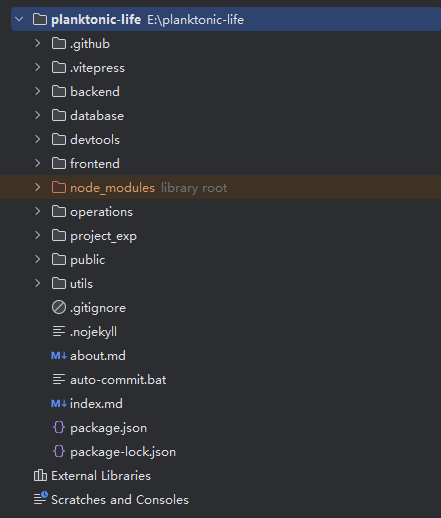Screen dimensions: 441x518
Task: Collapse the planktonic-life root project node
Action: 19,19
